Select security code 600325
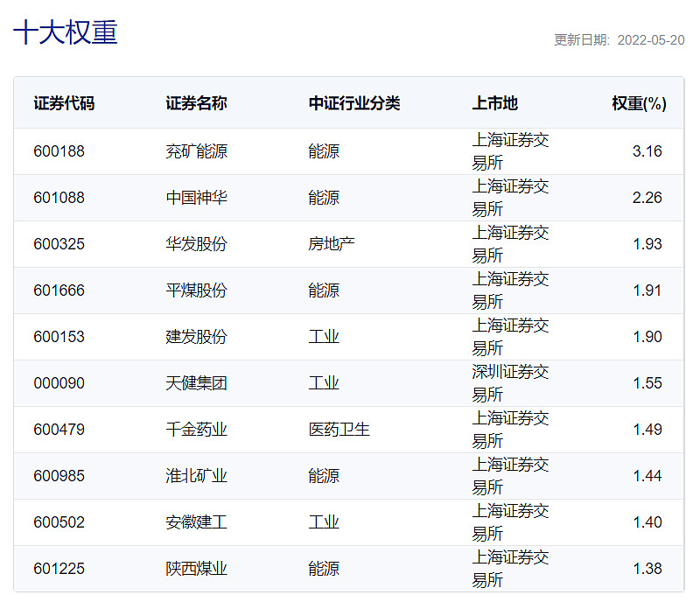This screenshot has width=700, height=609. point(59,244)
